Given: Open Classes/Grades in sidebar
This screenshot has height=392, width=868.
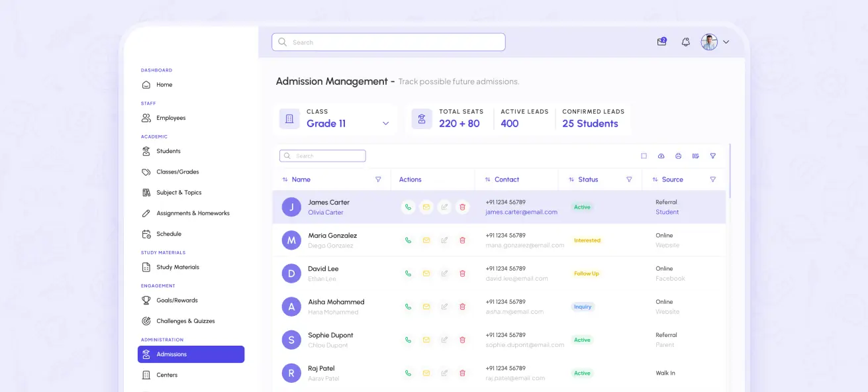Looking at the screenshot, I should point(191,171).
